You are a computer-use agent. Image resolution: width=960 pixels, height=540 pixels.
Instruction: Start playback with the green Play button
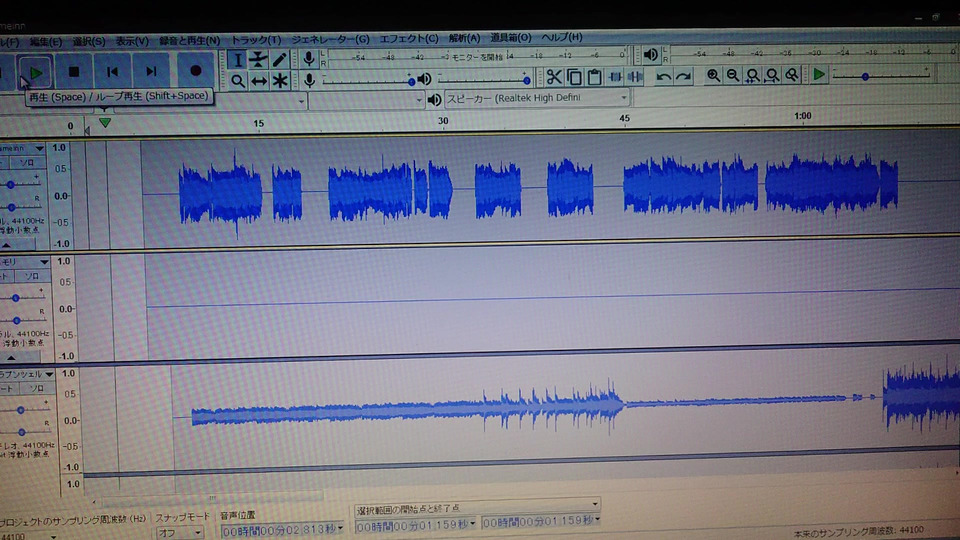[36, 73]
